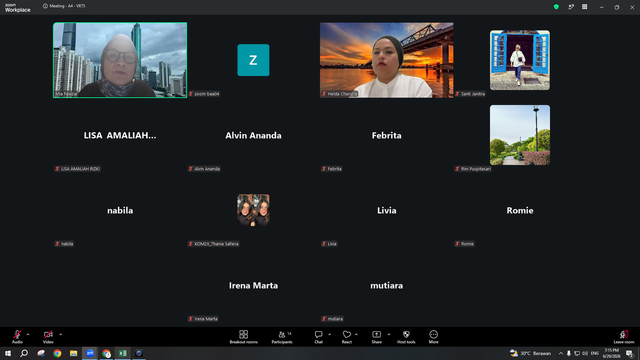This screenshot has height=360, width=640.
Task: Select KOMZK_Thania Safiera's avatar tile
Action: (253, 210)
